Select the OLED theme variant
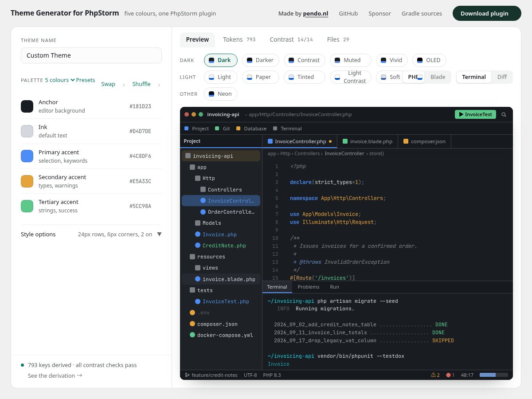Screen dimensions: 532x399 [429, 60]
